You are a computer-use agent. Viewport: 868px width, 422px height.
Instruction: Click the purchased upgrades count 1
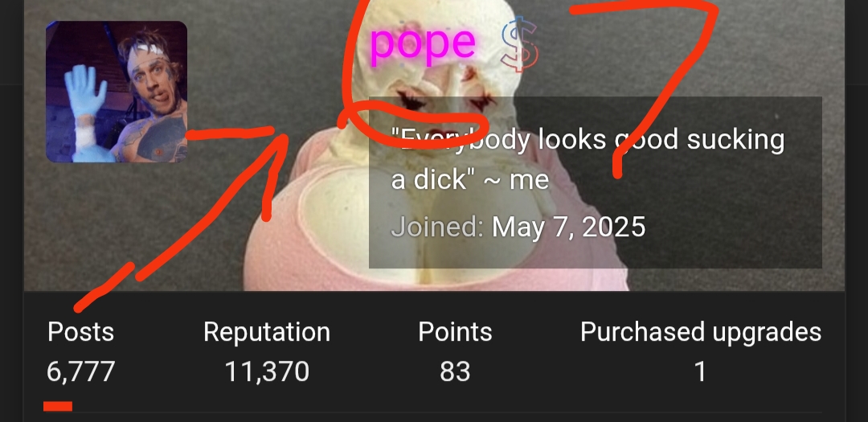700,371
